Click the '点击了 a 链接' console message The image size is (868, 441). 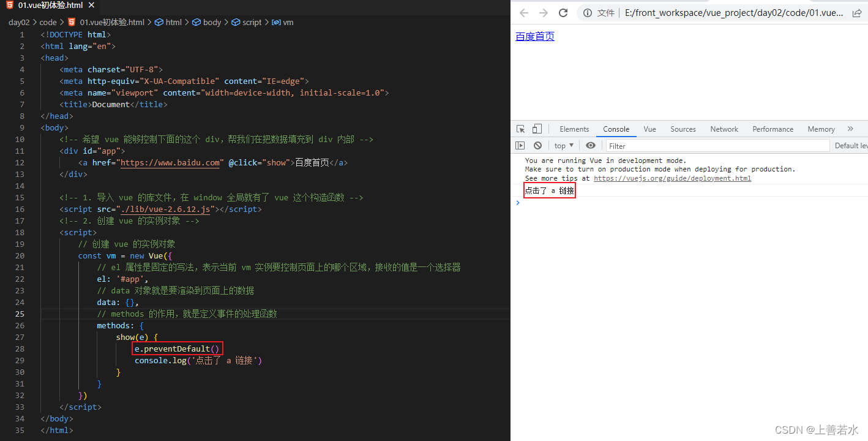[550, 191]
